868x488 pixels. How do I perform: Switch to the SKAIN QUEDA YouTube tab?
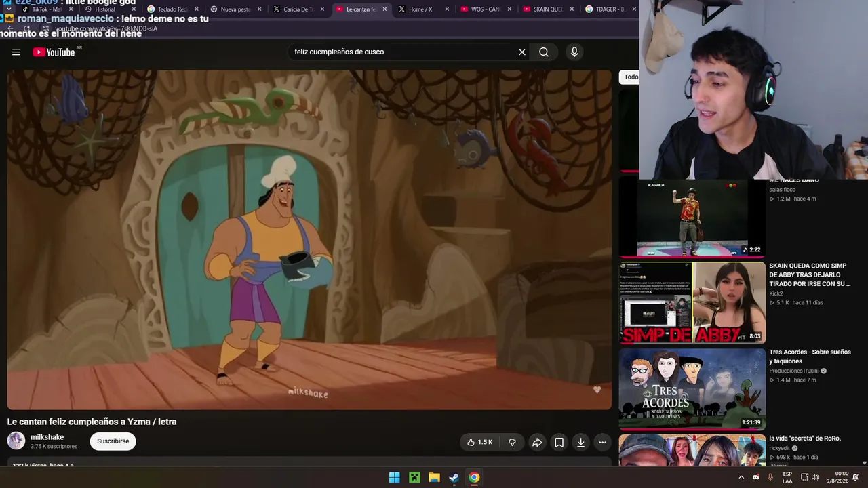click(x=547, y=9)
